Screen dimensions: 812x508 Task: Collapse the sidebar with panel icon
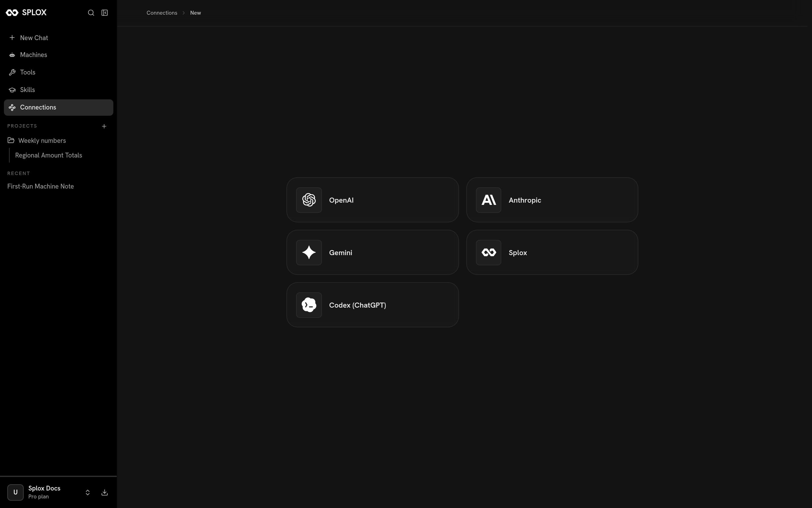tap(105, 13)
